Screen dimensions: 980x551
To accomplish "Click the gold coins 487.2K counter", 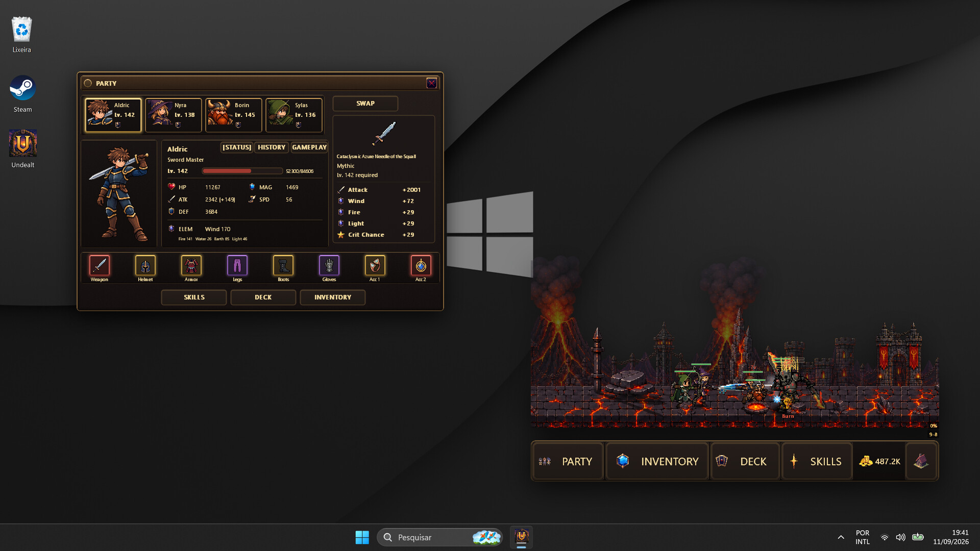I will [x=879, y=461].
